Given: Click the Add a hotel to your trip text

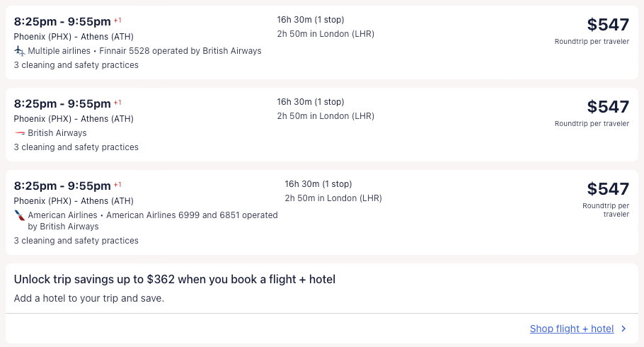Looking at the screenshot, I should 88,298.
